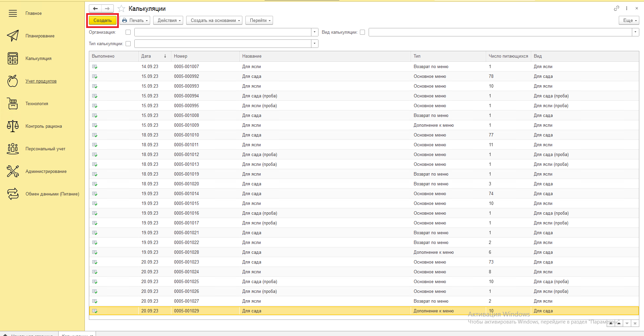Viewport: 644px width, 336px height.
Task: Toggle the Вид калькуляции filter checkbox
Action: 362,32
